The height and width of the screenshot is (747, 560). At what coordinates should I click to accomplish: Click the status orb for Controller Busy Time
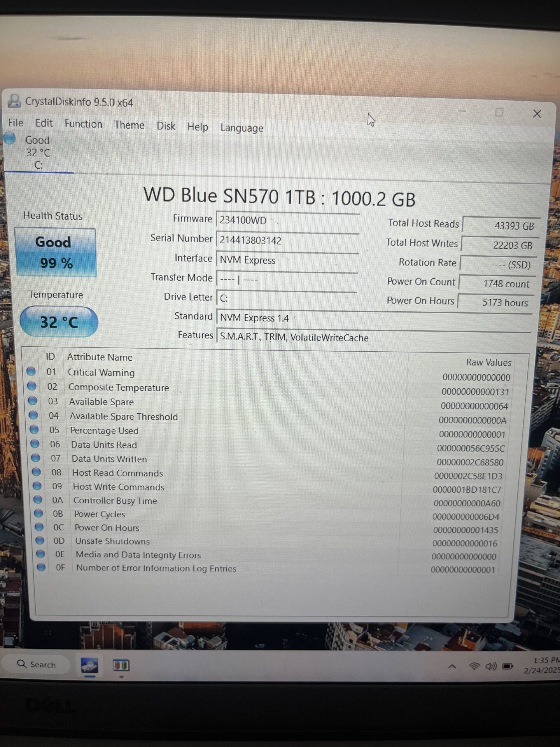pyautogui.click(x=38, y=499)
